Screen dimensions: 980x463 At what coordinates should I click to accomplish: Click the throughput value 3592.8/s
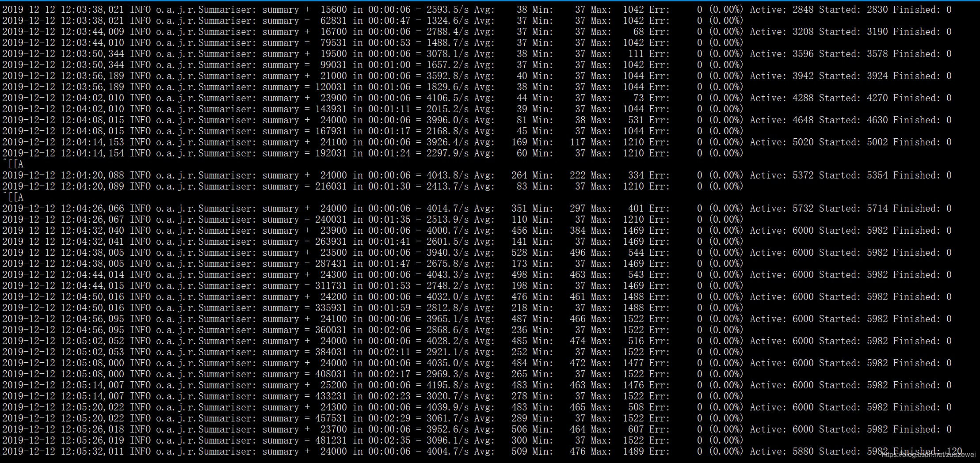pyautogui.click(x=447, y=76)
